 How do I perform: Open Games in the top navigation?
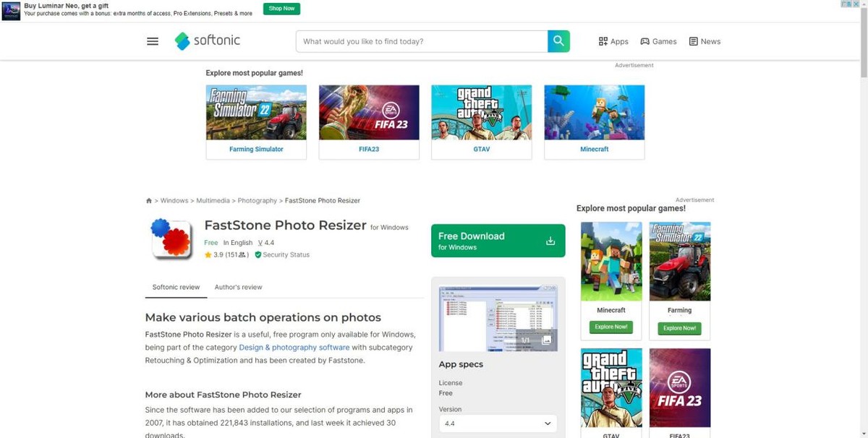658,41
